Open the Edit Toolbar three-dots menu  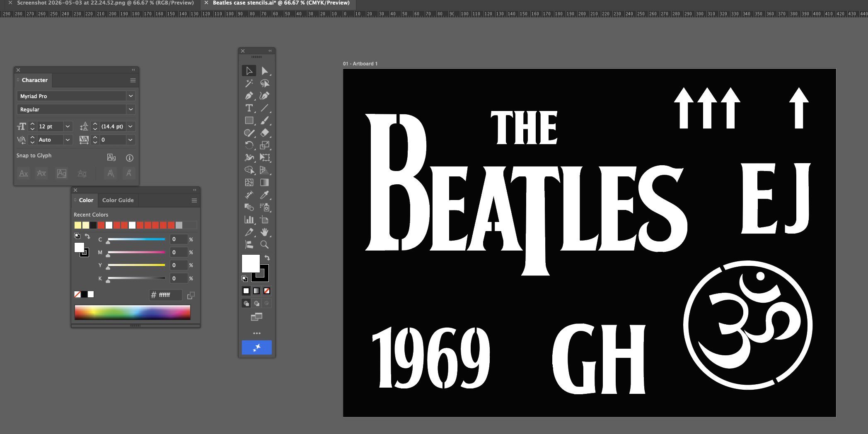257,333
